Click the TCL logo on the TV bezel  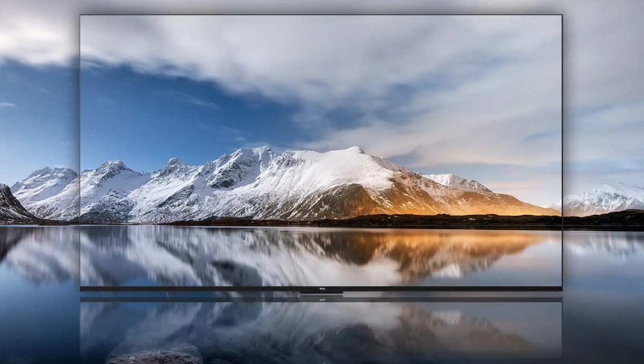pos(321,289)
